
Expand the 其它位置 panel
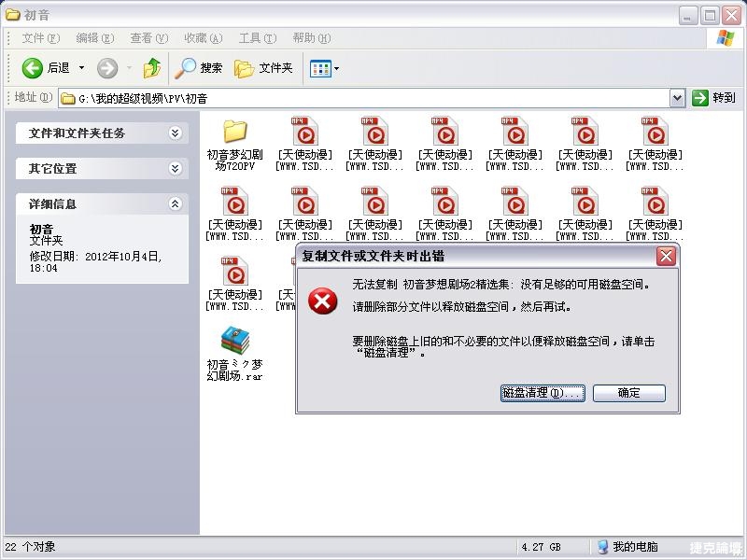click(175, 169)
